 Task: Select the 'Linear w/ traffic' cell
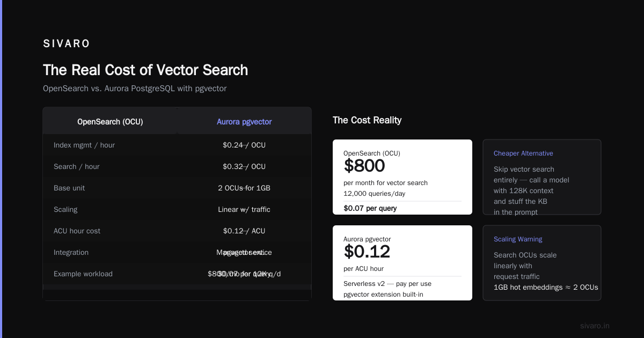point(244,209)
